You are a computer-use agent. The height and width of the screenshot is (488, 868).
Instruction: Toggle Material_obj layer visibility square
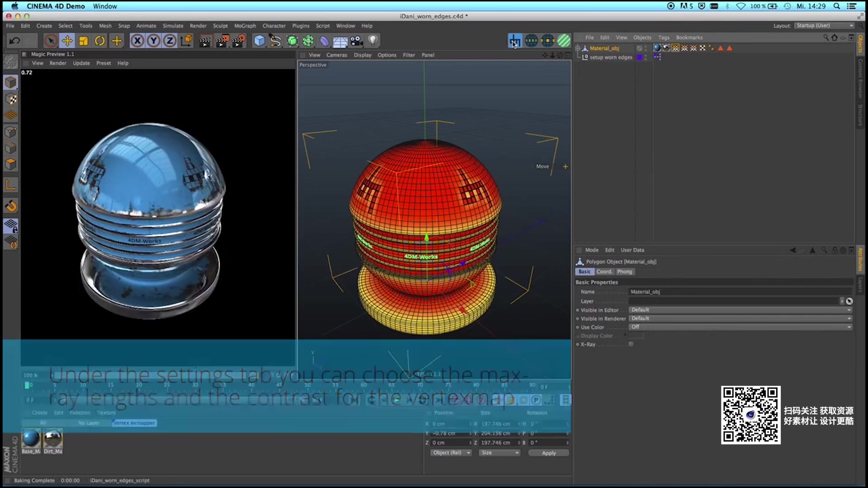click(640, 48)
